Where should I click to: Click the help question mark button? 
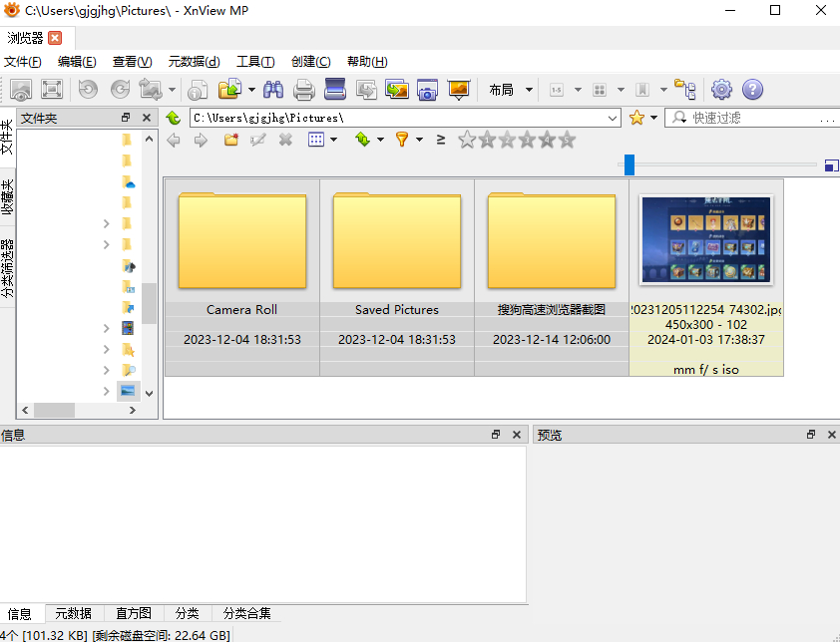pyautogui.click(x=752, y=89)
